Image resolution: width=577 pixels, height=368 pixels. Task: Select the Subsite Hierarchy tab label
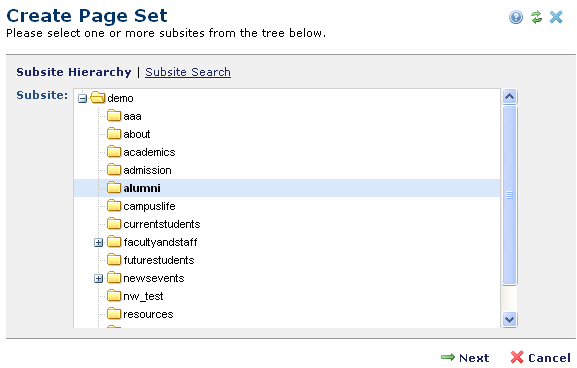click(74, 72)
